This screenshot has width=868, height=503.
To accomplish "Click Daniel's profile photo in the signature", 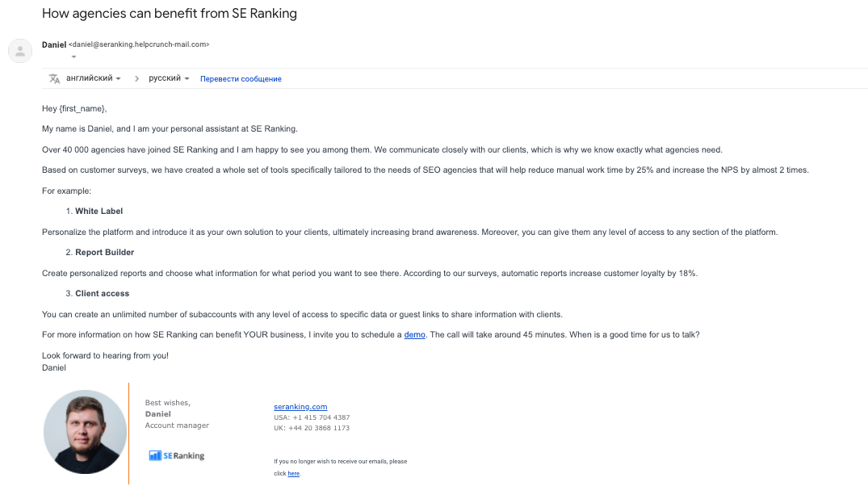I will pyautogui.click(x=84, y=432).
